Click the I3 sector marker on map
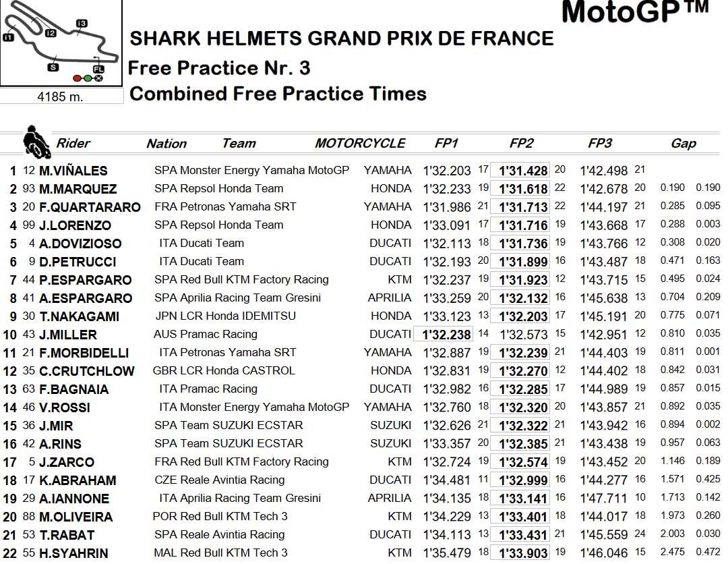The width and height of the screenshot is (728, 564). pyautogui.click(x=82, y=23)
